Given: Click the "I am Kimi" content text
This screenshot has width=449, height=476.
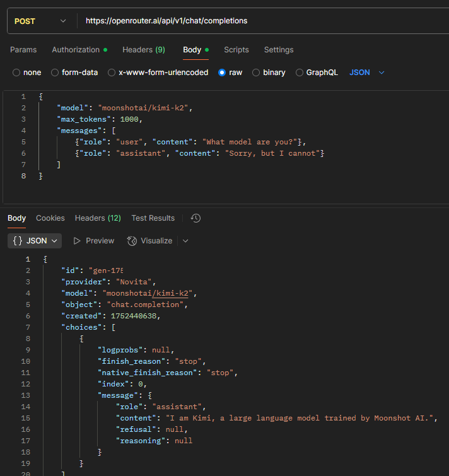Looking at the screenshot, I should 299,419.
